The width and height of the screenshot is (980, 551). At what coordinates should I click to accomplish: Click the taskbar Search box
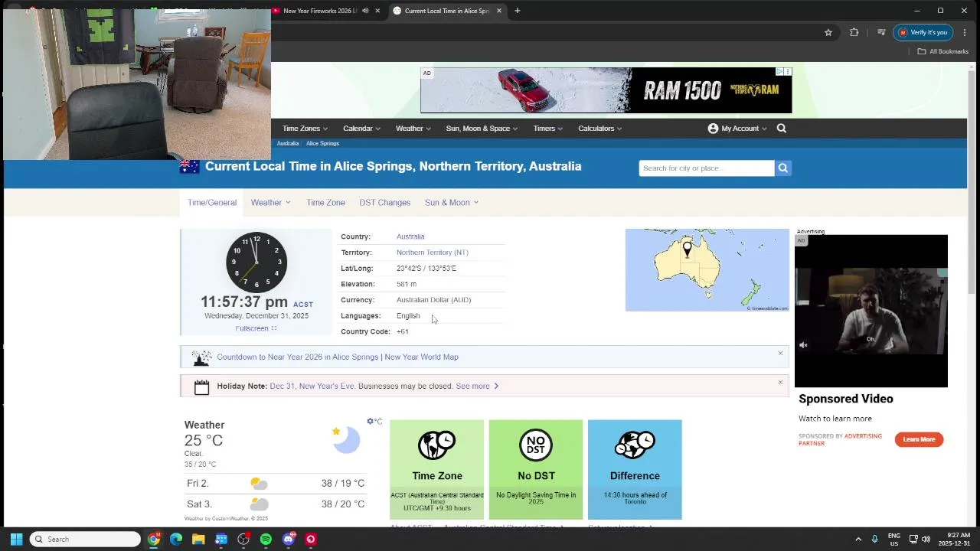coord(85,539)
